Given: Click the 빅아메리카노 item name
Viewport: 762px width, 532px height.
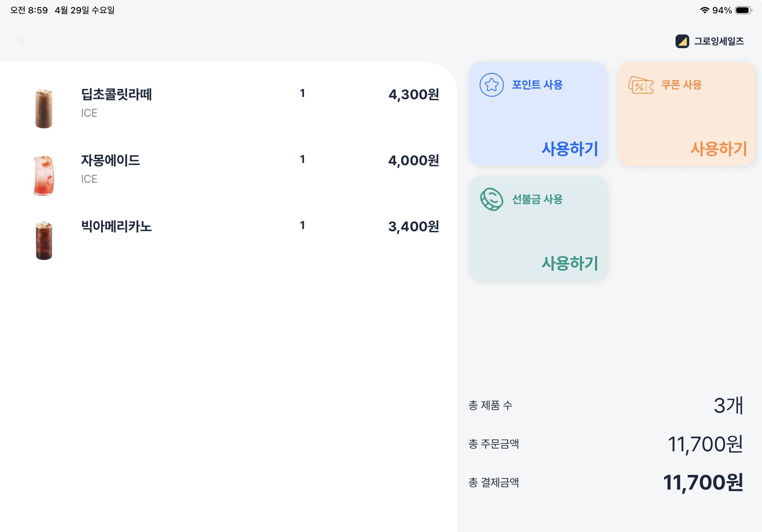Looking at the screenshot, I should (116, 226).
